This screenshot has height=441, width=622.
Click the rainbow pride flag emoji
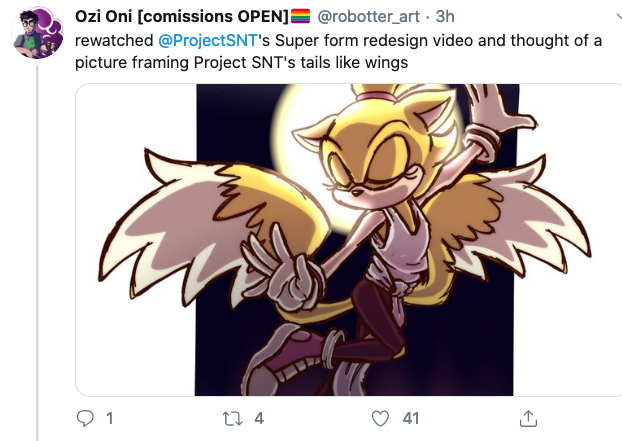pyautogui.click(x=300, y=16)
